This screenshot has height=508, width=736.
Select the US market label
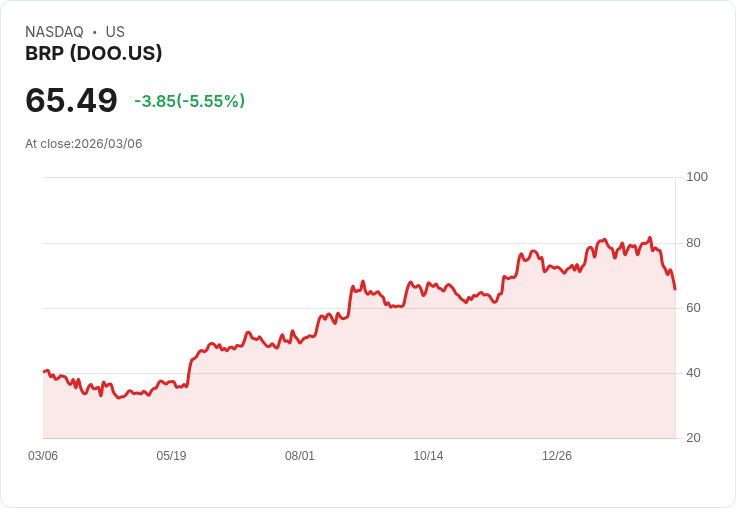(115, 32)
